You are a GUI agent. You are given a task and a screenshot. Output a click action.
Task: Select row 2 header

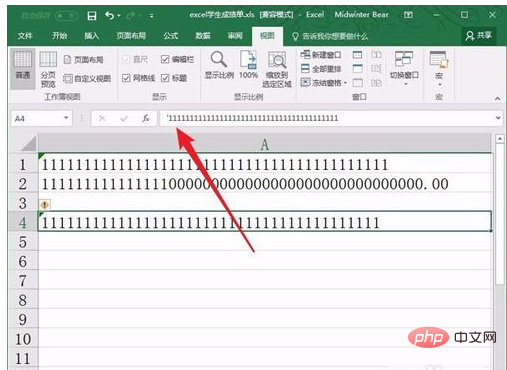[23, 184]
